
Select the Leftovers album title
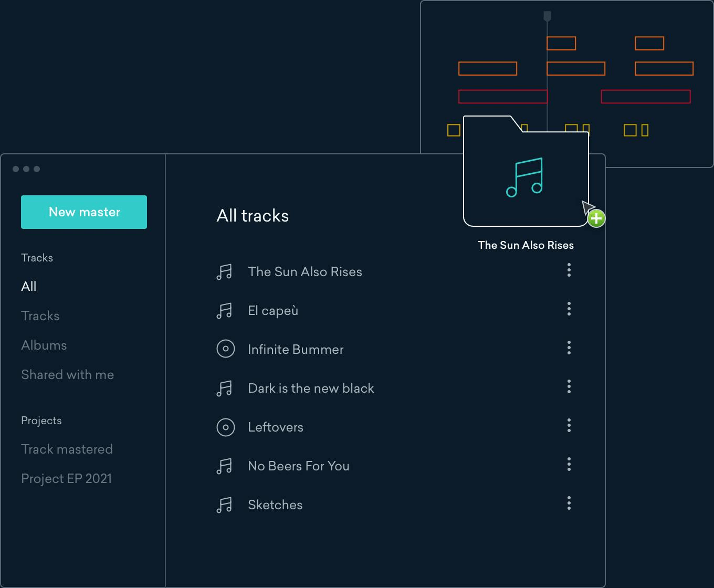tap(276, 427)
